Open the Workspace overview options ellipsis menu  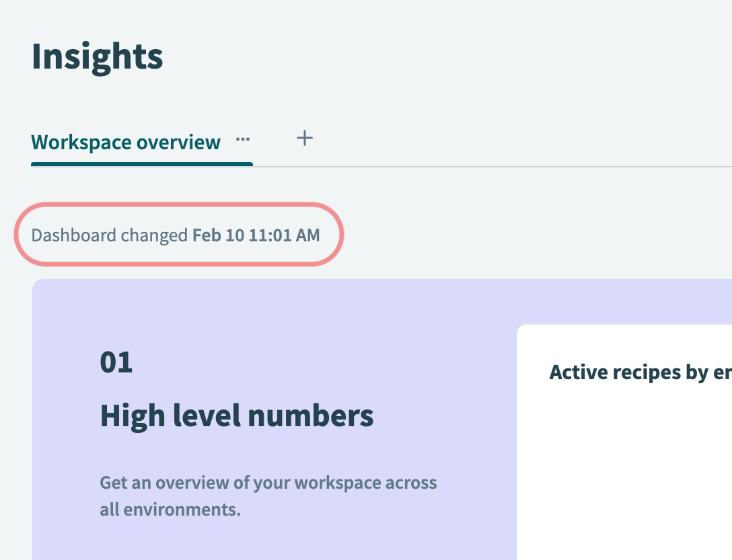pos(243,140)
